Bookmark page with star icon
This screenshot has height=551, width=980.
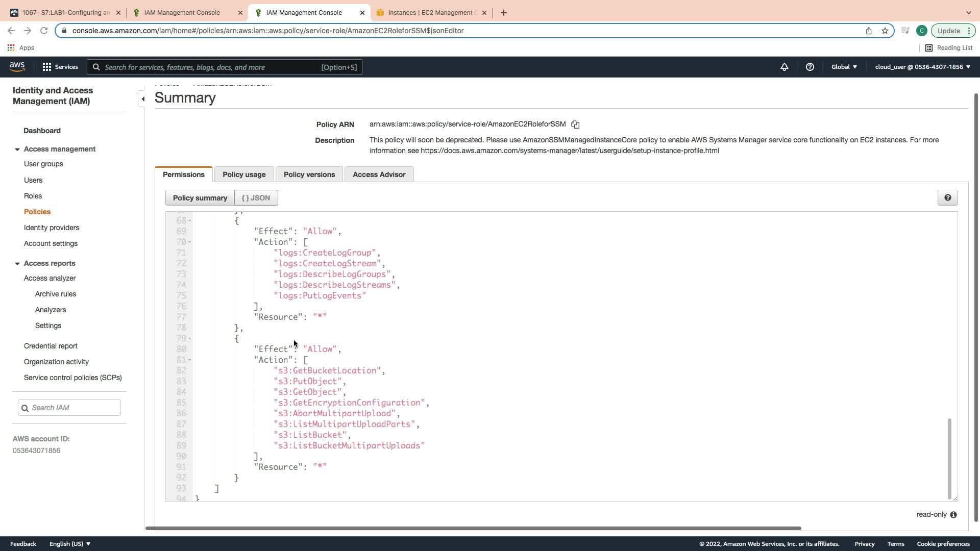pos(885,31)
